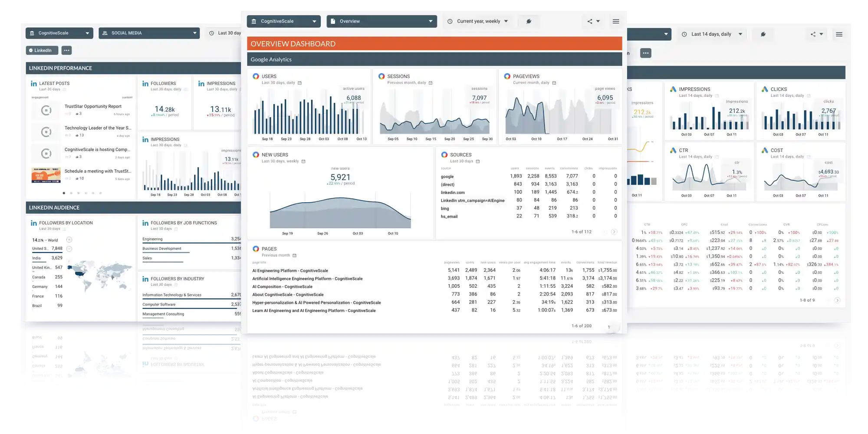Screen dimensions: 868x434
Task: Click 'google' row in SOURCES table
Action: click(529, 177)
